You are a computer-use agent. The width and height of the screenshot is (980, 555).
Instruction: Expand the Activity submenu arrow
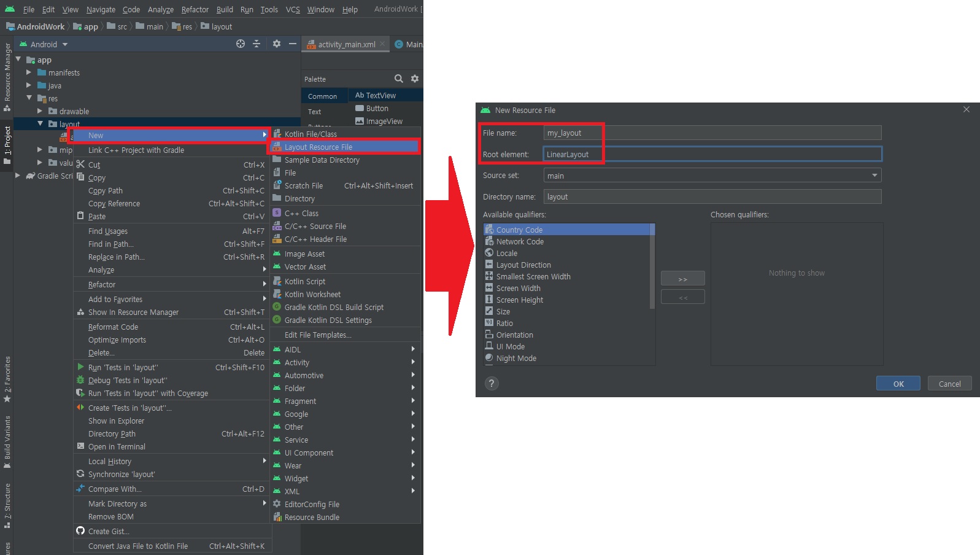[413, 362]
